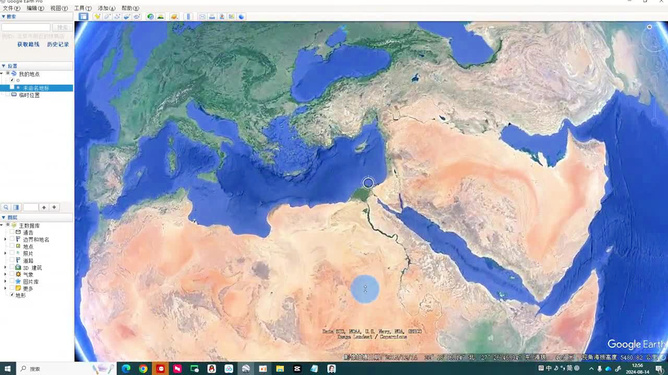The width and height of the screenshot is (668, 375).
Task: Select the Add Placemark pushpin tool
Action: coord(97,17)
